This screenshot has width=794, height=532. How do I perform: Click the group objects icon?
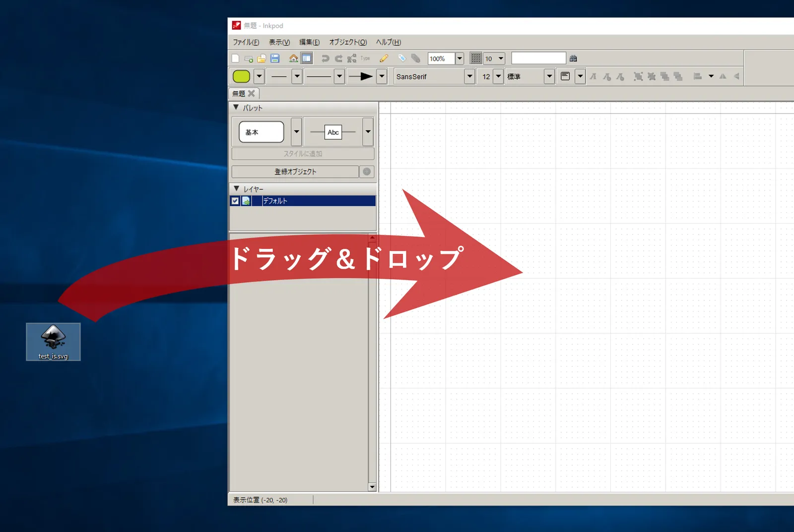pyautogui.click(x=638, y=76)
